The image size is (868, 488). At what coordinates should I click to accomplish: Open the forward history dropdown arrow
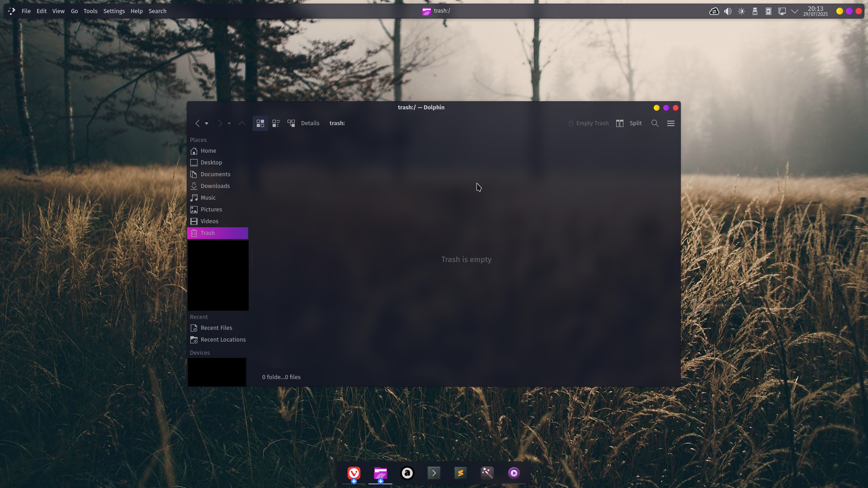pos(229,123)
